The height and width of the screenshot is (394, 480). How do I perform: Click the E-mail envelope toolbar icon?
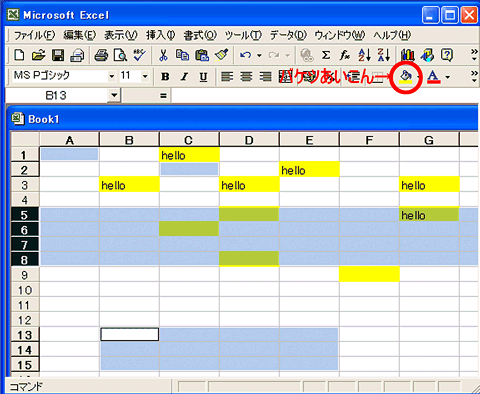point(77,55)
